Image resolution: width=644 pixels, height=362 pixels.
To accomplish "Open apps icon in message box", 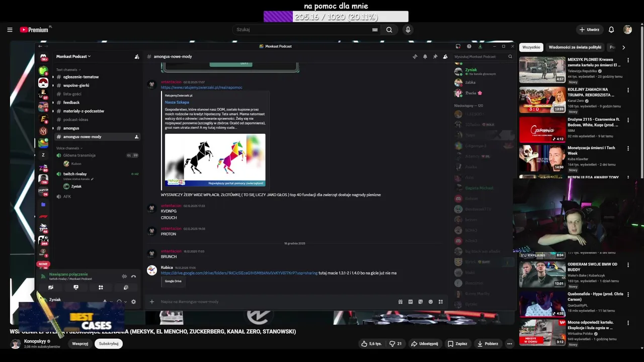I will coord(441,302).
